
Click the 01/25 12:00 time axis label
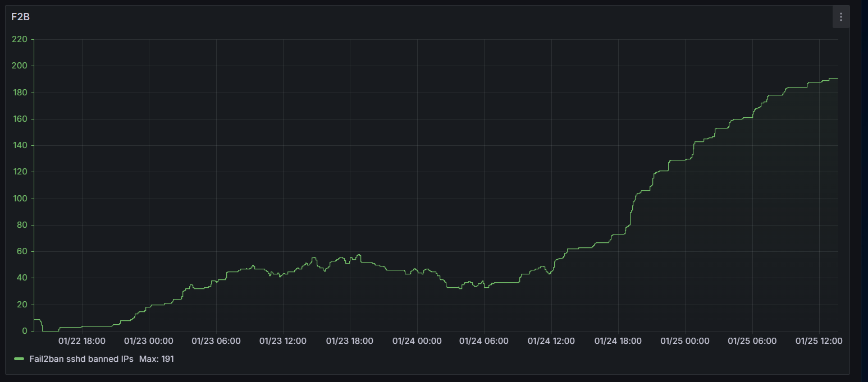[819, 340]
